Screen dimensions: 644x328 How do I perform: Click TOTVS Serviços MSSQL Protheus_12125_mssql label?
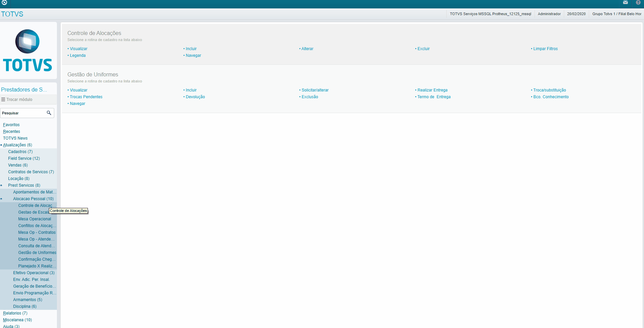pos(490,14)
